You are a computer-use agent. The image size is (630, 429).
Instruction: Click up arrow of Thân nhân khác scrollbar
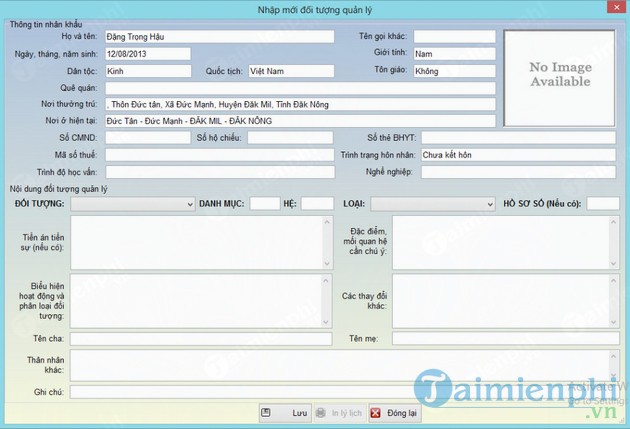(x=613, y=356)
